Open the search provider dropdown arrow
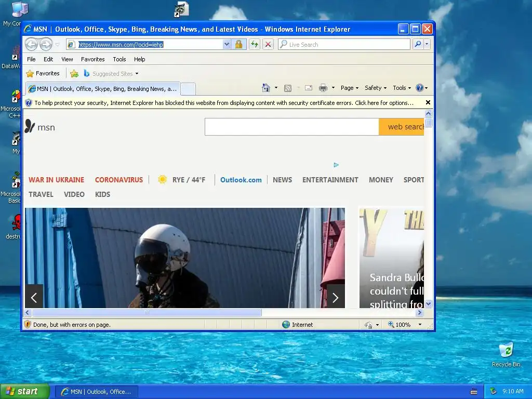The image size is (532, 399). tap(427, 44)
